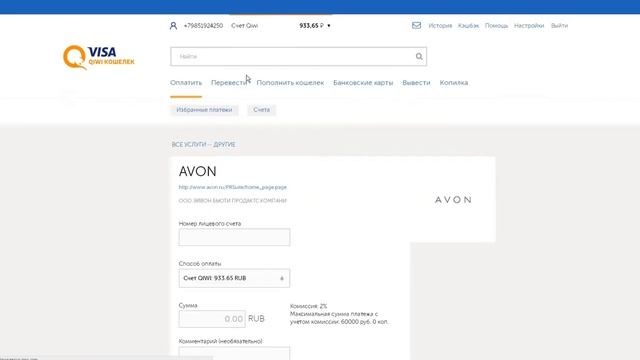Viewport: 640px width, 360px height.
Task: Click the Счета button
Action: 261,110
